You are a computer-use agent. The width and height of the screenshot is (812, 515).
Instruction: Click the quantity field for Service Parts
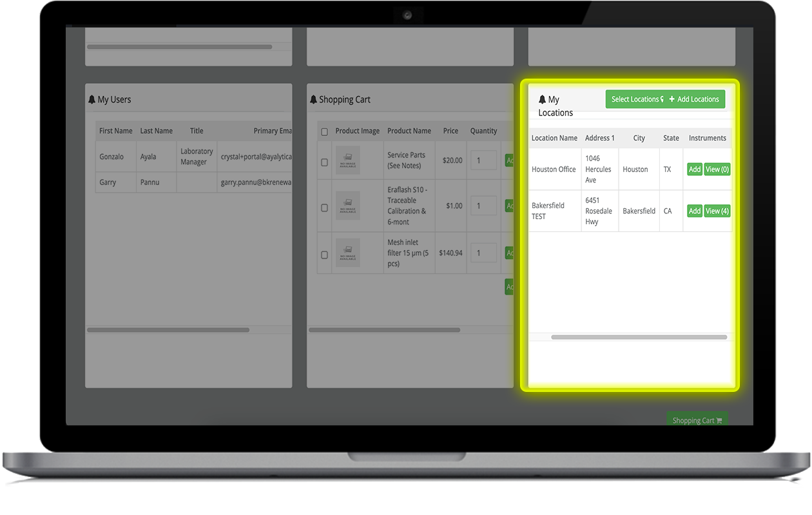(483, 160)
